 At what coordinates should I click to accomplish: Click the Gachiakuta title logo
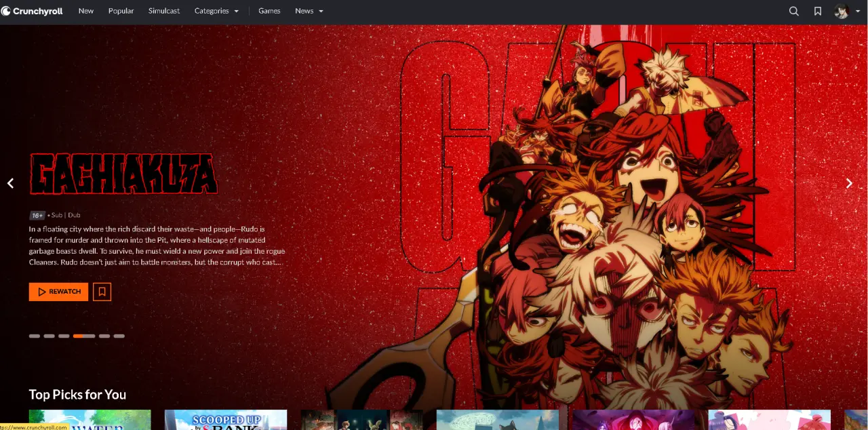tap(123, 174)
